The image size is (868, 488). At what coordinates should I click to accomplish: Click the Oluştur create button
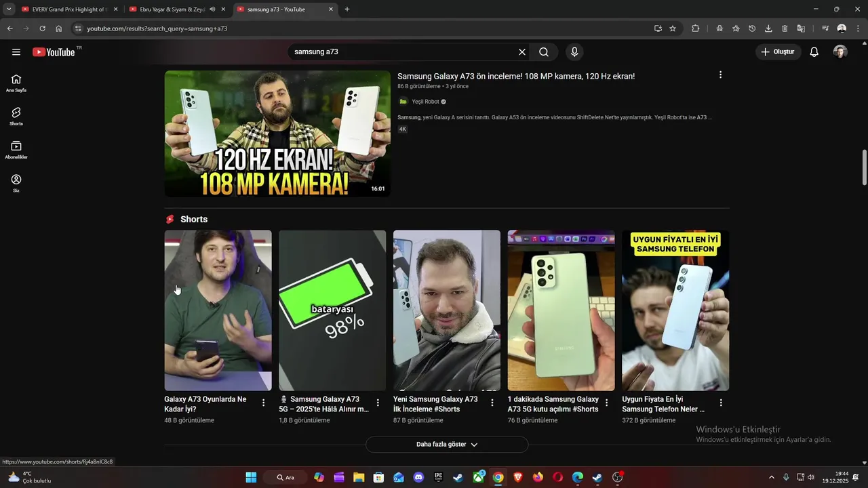(778, 52)
